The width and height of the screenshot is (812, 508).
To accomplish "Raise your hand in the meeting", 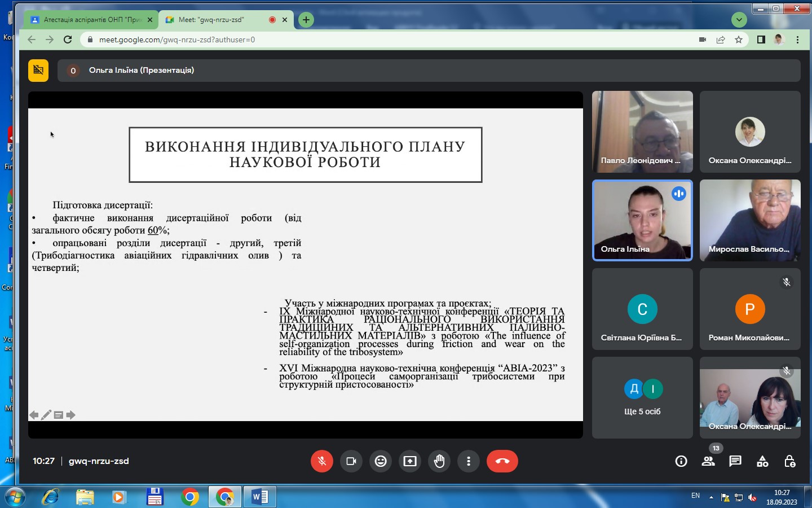I will click(x=439, y=461).
